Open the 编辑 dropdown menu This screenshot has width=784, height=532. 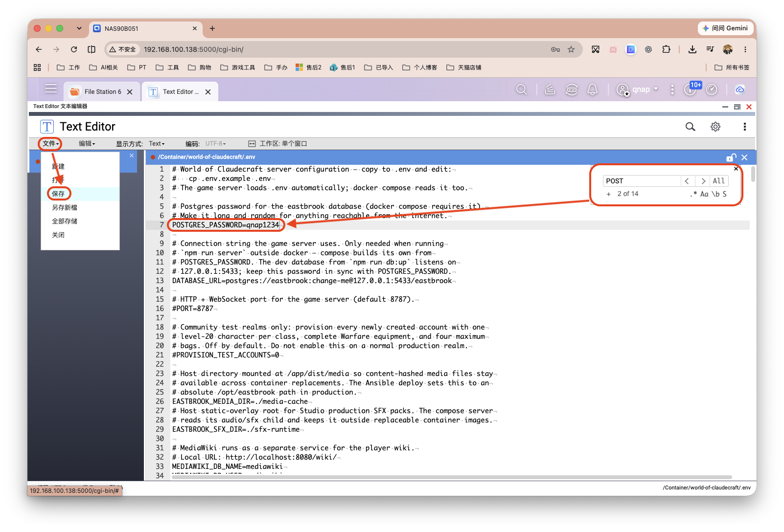click(87, 144)
